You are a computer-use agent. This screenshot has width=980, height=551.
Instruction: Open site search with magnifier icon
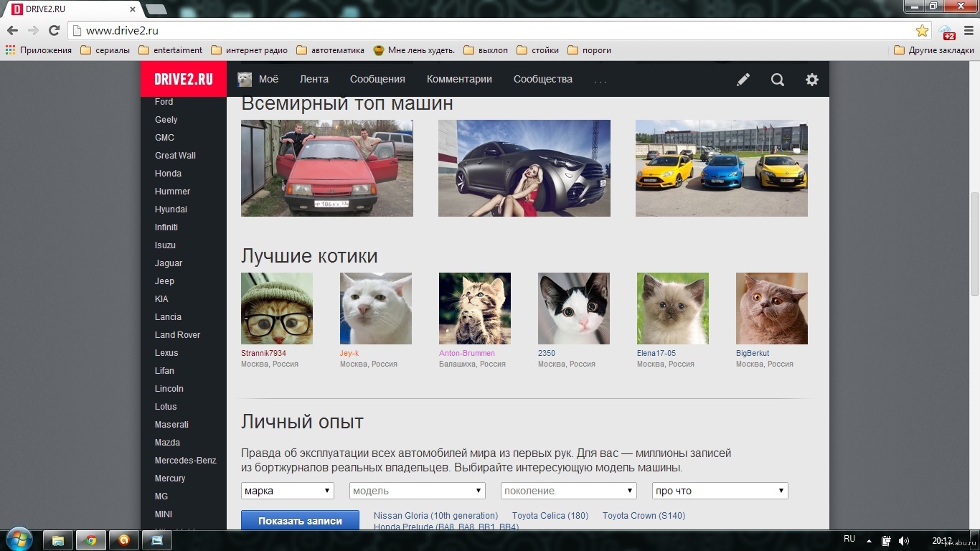(x=778, y=80)
